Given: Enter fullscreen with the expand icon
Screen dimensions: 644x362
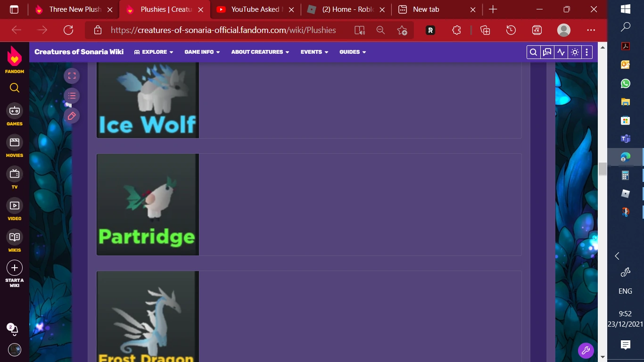Looking at the screenshot, I should [72, 75].
